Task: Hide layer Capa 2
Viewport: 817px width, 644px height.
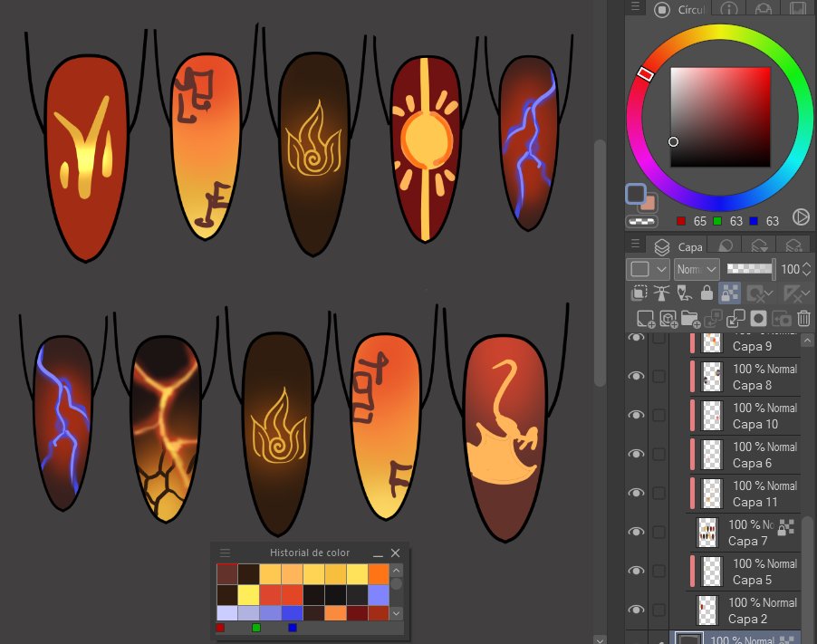Action: point(636,610)
